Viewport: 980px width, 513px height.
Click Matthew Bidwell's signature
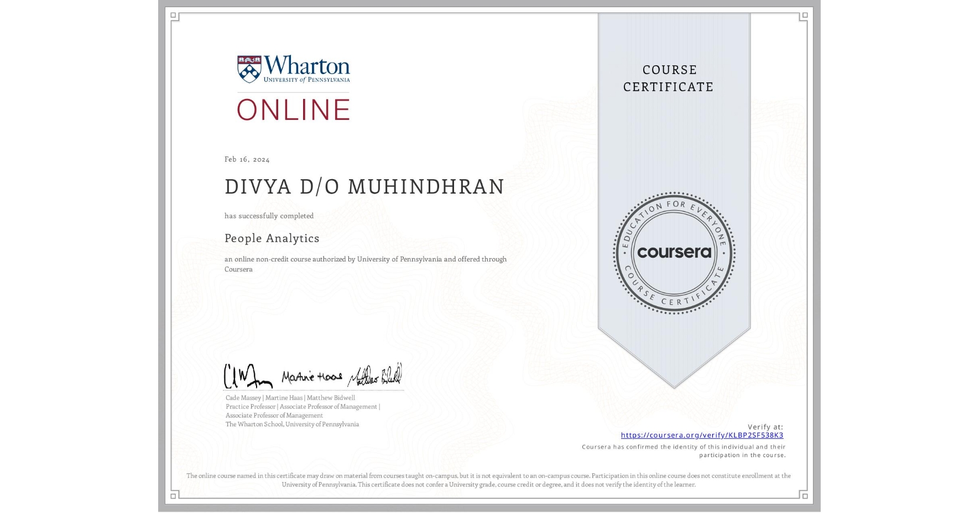[375, 376]
